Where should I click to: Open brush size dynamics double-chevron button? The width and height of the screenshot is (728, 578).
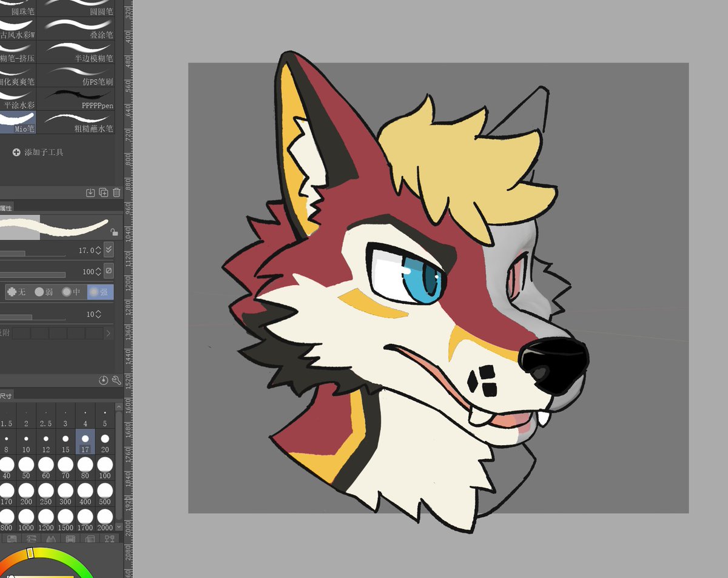tap(109, 249)
